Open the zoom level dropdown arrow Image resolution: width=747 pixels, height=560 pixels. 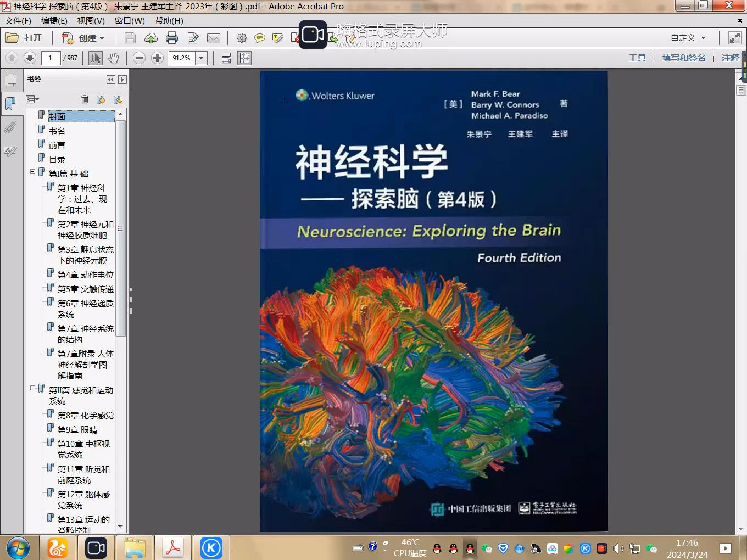[202, 58]
